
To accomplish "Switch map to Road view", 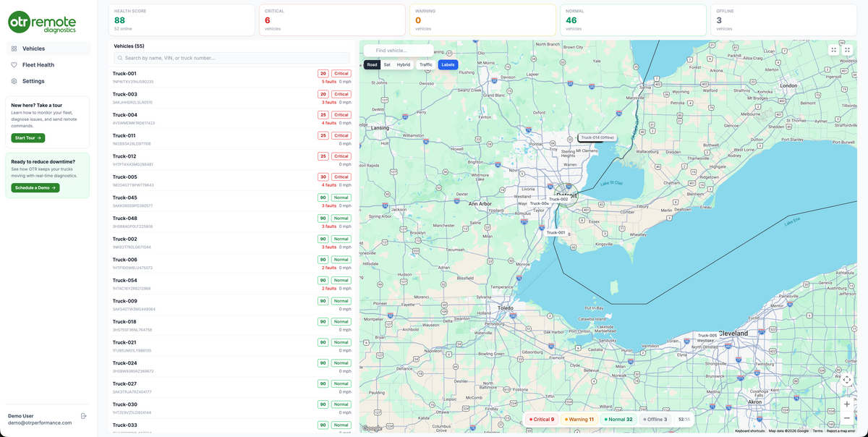I will pos(372,64).
